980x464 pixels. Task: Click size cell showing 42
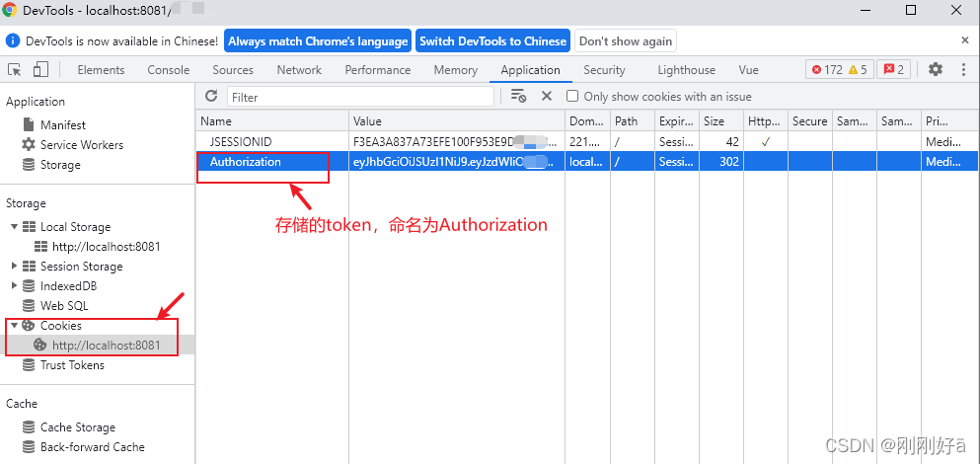[721, 142]
